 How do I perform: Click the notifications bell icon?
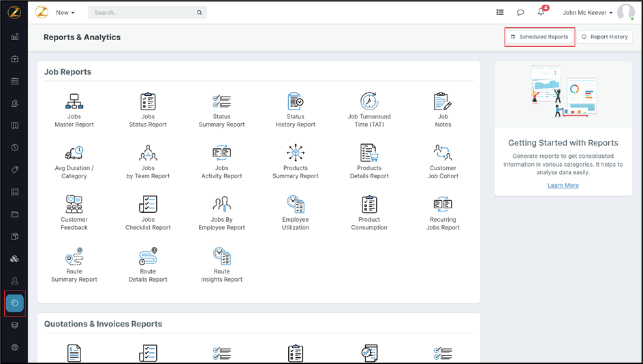click(541, 12)
